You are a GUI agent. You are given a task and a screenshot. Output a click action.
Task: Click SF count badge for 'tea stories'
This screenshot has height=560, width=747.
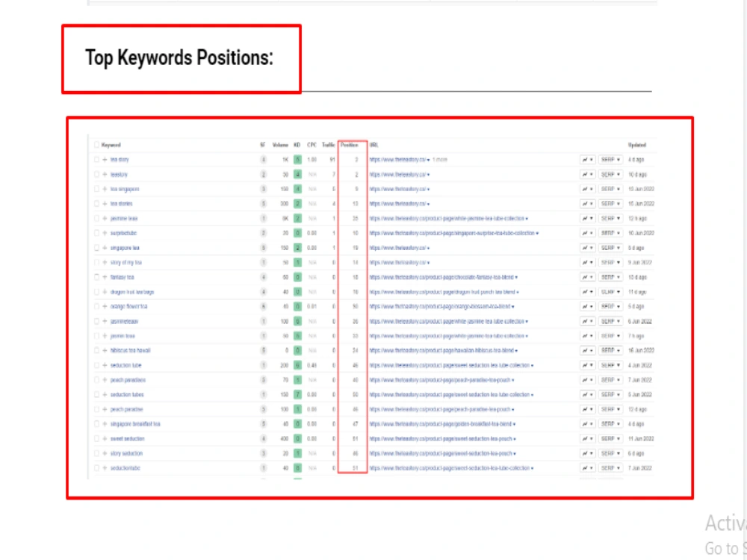263,204
